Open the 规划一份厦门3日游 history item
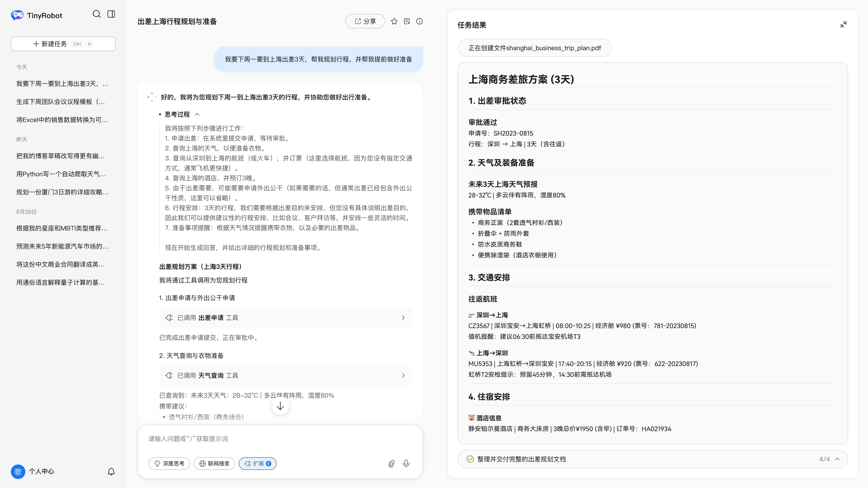This screenshot has height=488, width=868. coord(62,192)
